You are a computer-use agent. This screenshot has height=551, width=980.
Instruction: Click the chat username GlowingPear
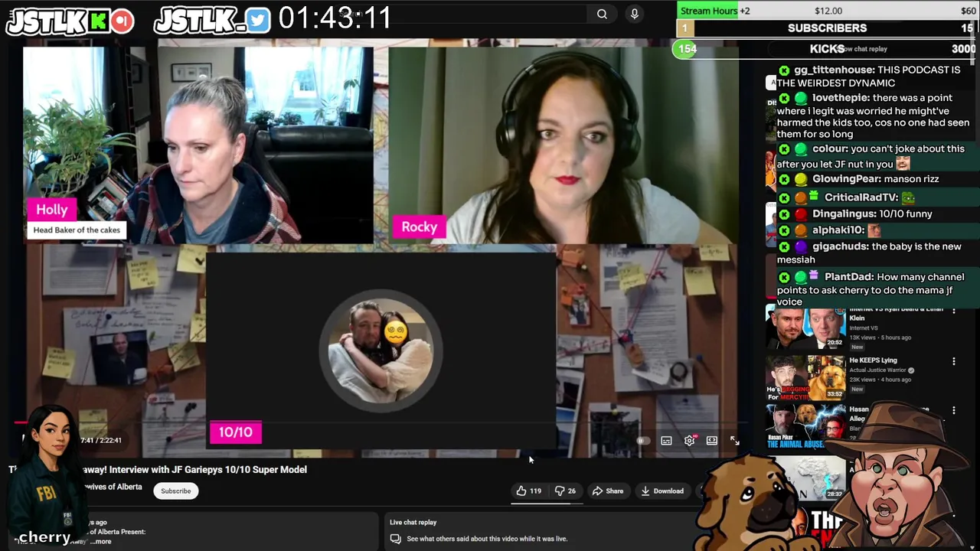coord(846,178)
